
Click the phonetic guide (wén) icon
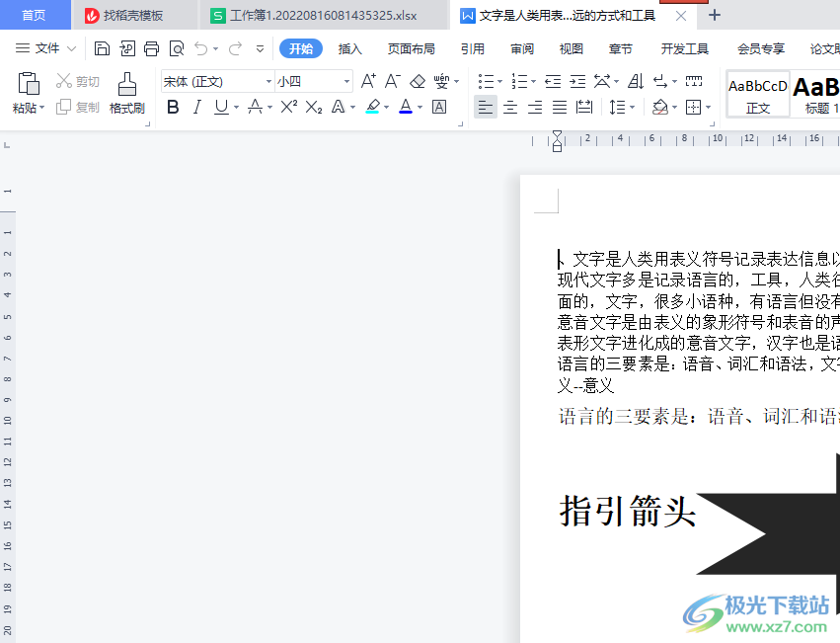(441, 82)
